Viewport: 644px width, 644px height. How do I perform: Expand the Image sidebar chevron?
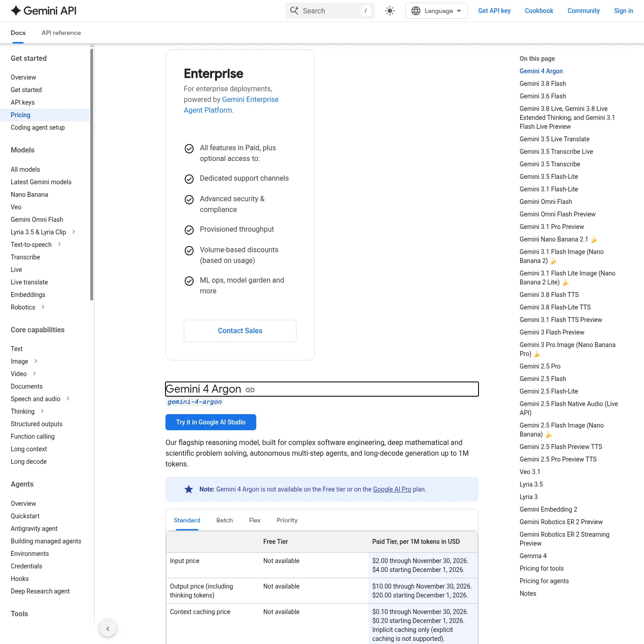[36, 361]
